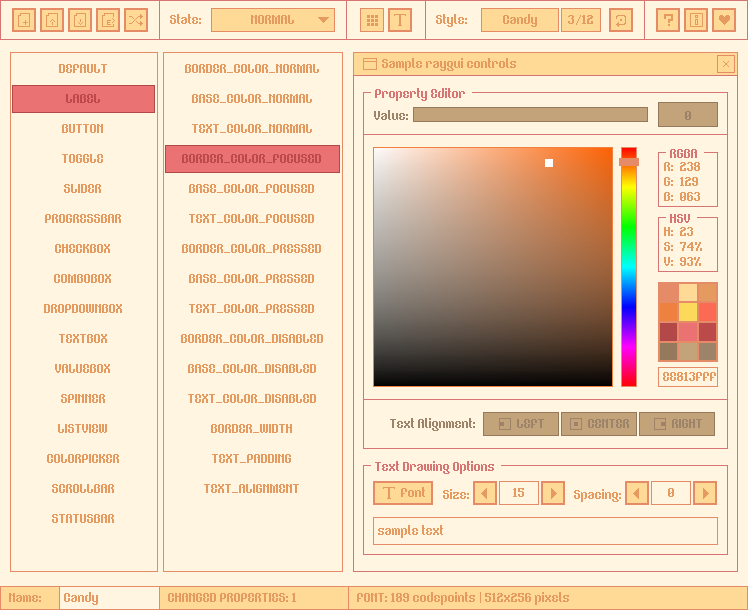Click the rainbow hue bar in color picker
The image size is (748, 610).
[x=629, y=267]
